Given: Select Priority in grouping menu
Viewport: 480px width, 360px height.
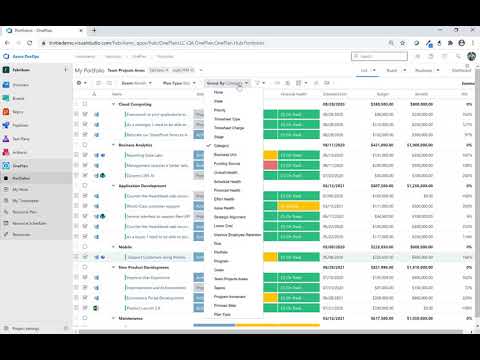Looking at the screenshot, I should tap(220, 110).
